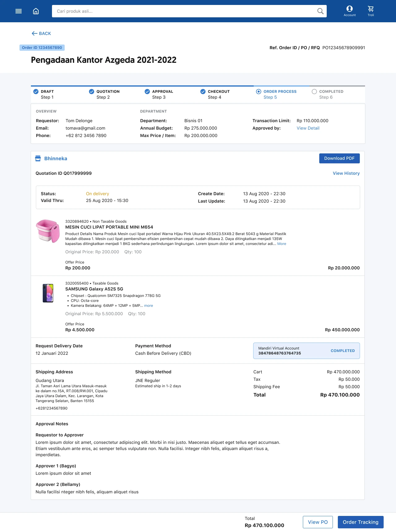Click the Draft step checkmark icon

pyautogui.click(x=36, y=92)
